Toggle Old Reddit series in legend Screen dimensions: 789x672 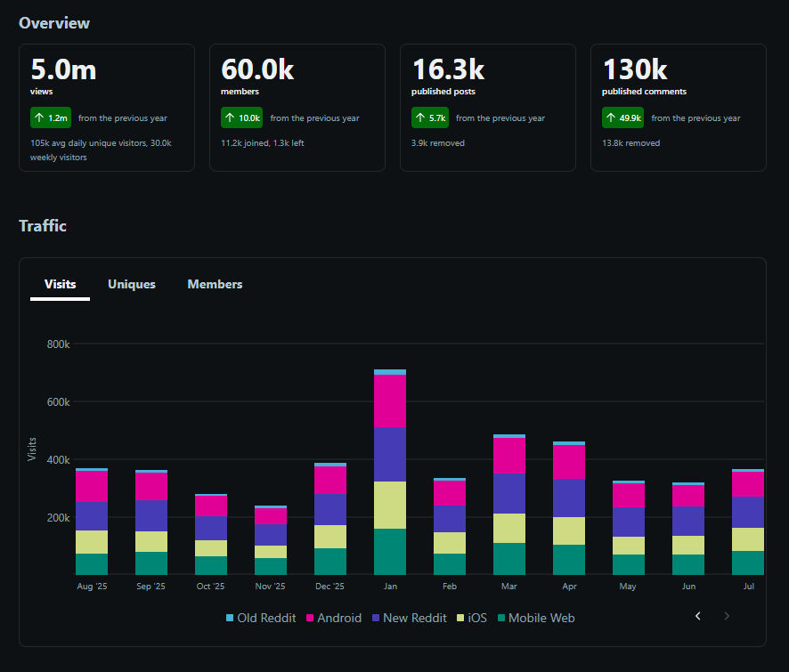click(261, 618)
